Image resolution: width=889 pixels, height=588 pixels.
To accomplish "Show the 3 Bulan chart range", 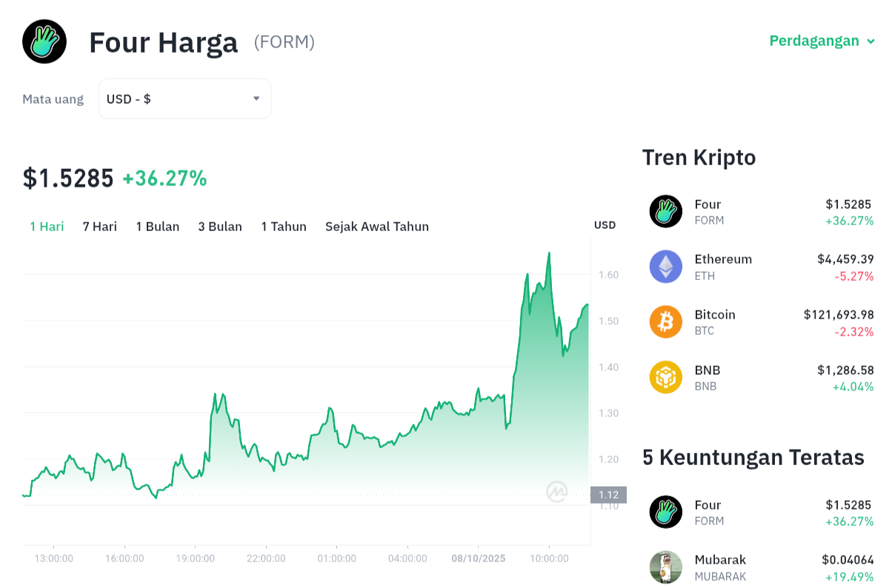I will [x=220, y=227].
